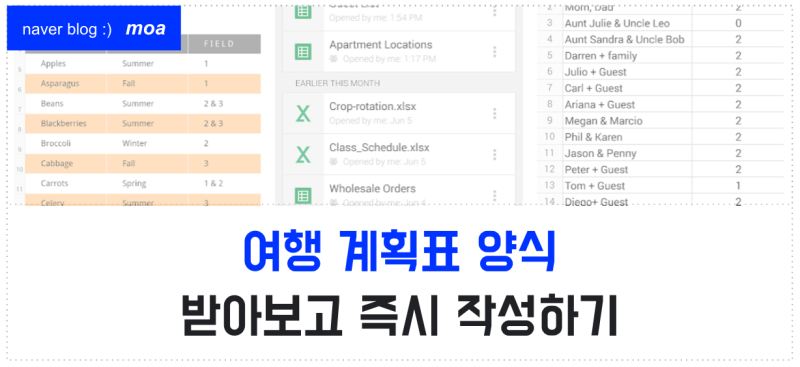Viewport: 800px width, 367px height.
Task: Select the 2 value in the Phil & Karen row
Action: (x=738, y=137)
